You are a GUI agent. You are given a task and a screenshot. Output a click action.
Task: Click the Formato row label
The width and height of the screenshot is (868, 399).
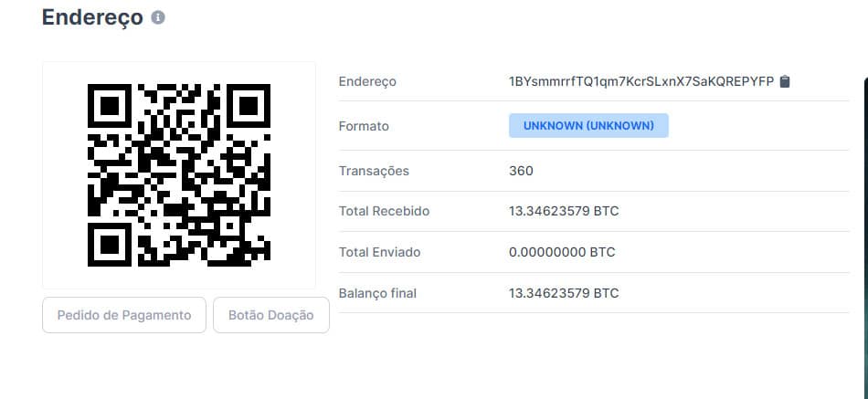tap(364, 126)
